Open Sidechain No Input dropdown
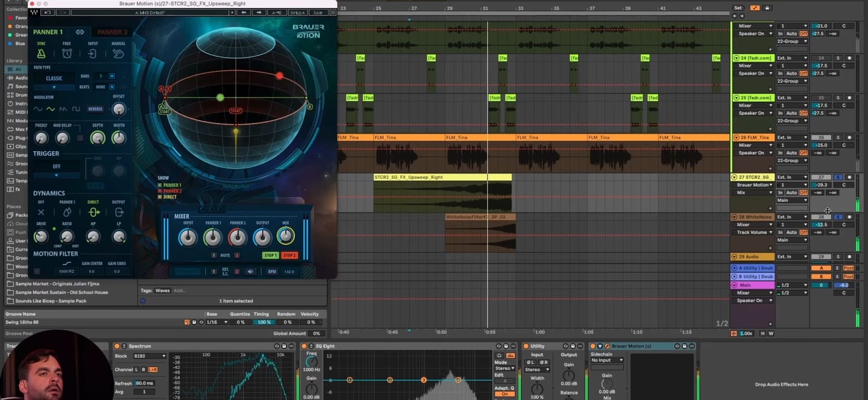The height and width of the screenshot is (400, 868). pyautogui.click(x=607, y=360)
